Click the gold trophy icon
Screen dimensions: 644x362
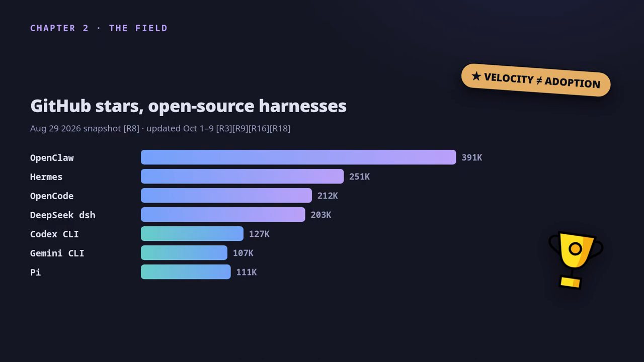point(576,260)
